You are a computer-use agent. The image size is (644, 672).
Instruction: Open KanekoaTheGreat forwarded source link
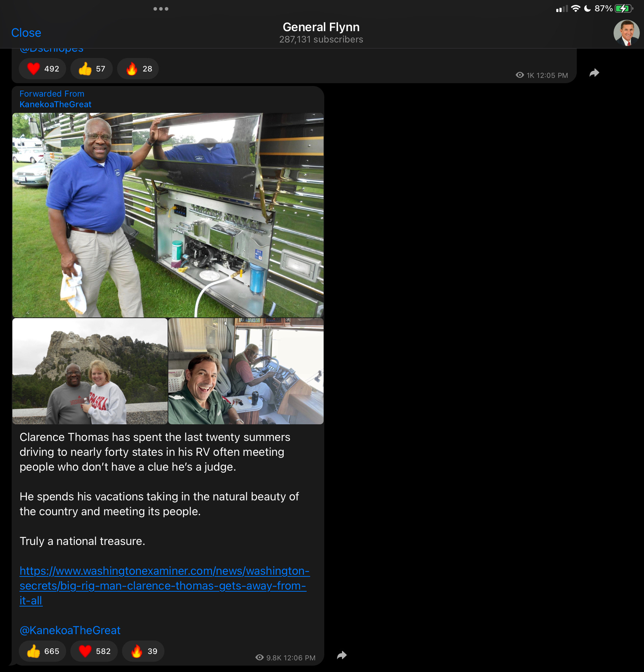coord(56,104)
